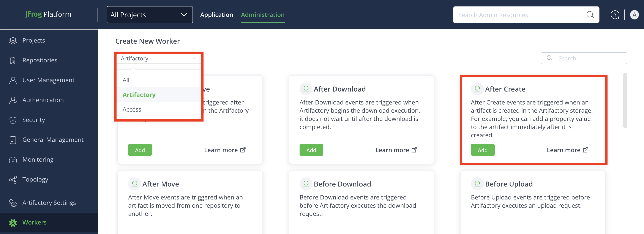The height and width of the screenshot is (234, 644).
Task: Click the Topology nodes icon
Action: [13, 180]
